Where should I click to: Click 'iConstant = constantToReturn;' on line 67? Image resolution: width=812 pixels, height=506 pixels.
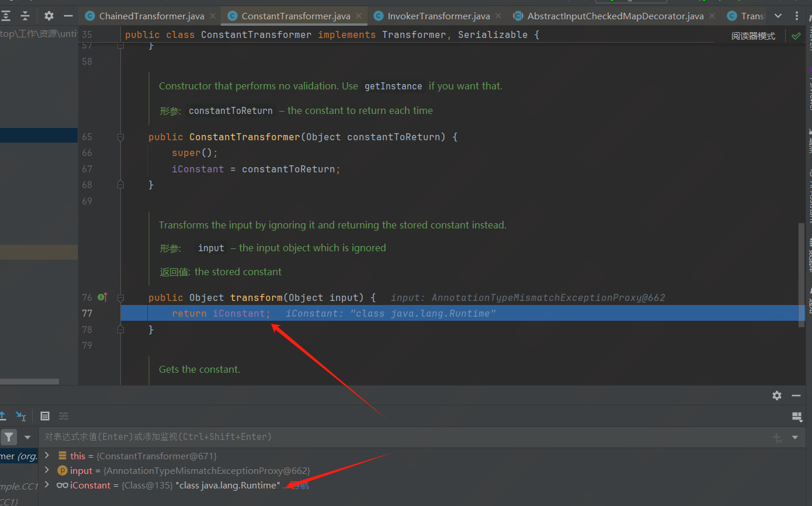[x=256, y=169]
